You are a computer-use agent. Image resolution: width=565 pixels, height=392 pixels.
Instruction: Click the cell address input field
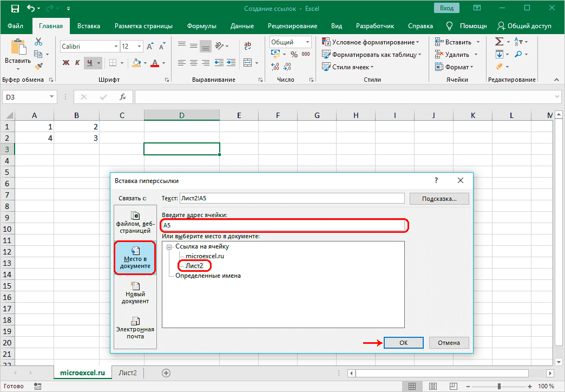tap(283, 225)
